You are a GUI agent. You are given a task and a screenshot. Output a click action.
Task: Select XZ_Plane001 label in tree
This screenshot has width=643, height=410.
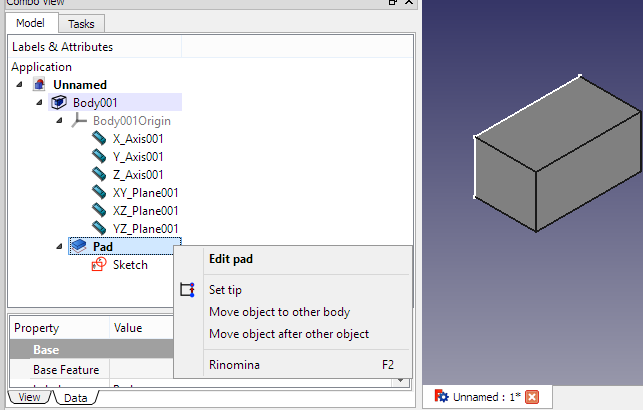click(145, 211)
